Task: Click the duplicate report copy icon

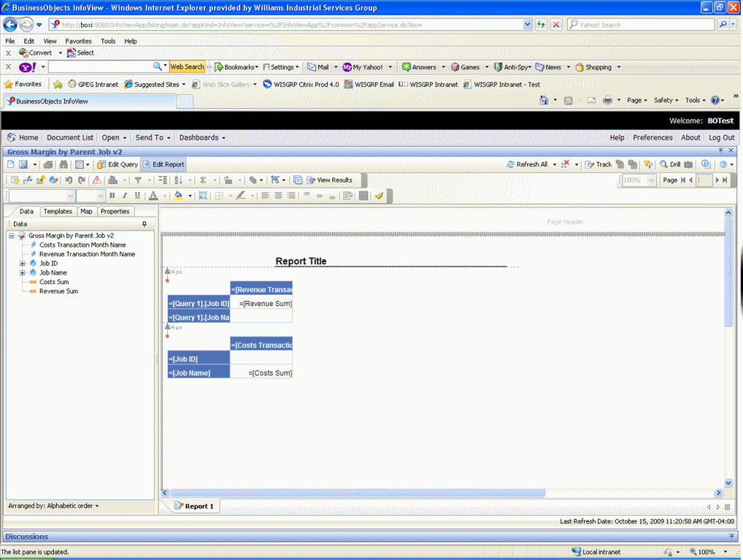Action: [x=298, y=180]
